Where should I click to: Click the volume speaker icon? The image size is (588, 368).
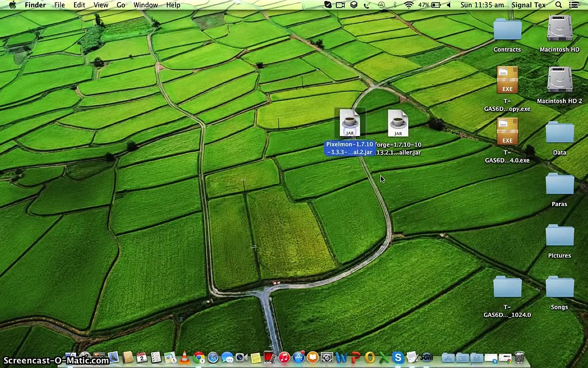tap(449, 5)
